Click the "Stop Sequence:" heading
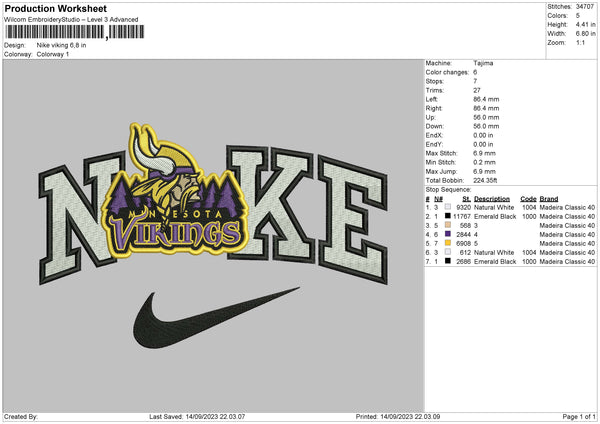Viewport: 600px width, 424px height. coord(448,190)
